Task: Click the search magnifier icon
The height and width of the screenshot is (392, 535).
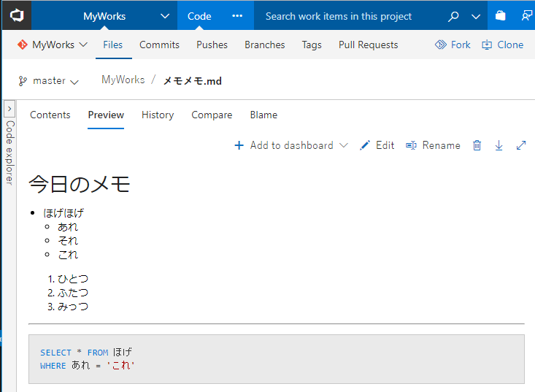Action: click(x=453, y=16)
